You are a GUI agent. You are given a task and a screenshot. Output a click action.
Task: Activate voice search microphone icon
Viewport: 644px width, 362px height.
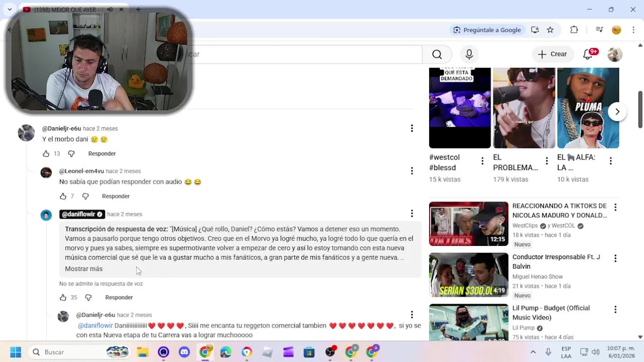pyautogui.click(x=469, y=54)
